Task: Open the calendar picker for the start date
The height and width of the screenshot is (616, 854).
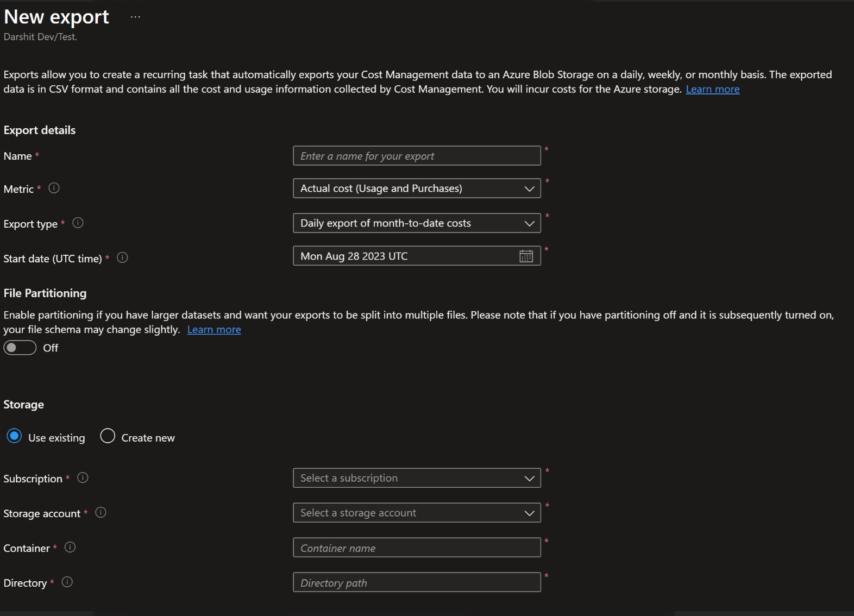Action: pyautogui.click(x=526, y=256)
